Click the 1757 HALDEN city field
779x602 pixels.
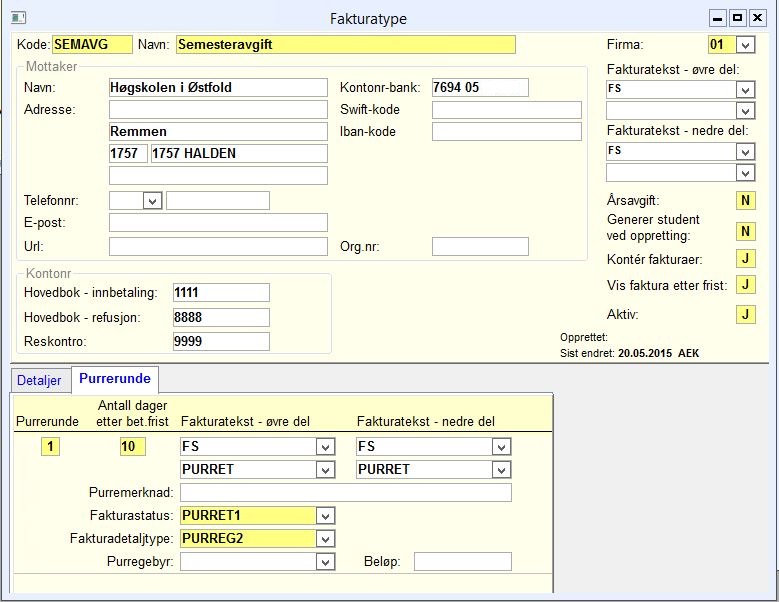(239, 153)
